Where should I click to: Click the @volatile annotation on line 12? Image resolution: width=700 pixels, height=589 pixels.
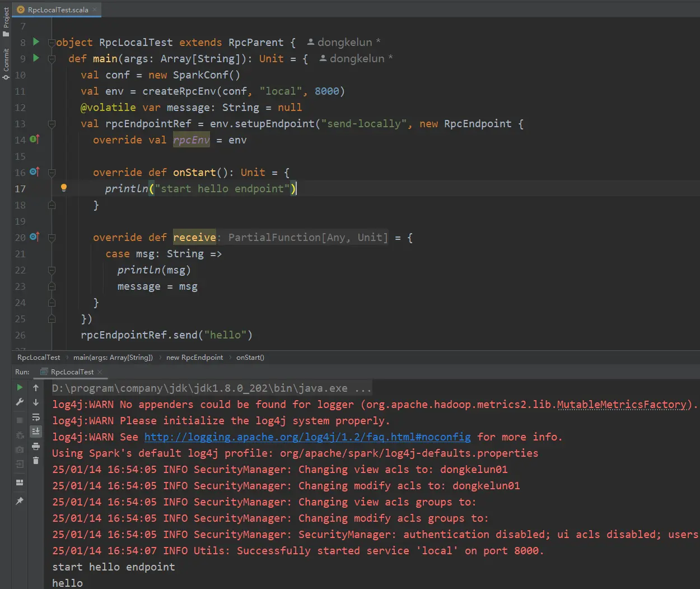(108, 107)
